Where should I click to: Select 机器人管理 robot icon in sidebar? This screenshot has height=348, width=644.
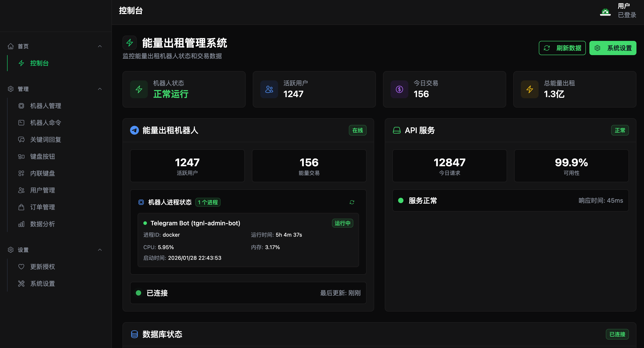tap(21, 106)
